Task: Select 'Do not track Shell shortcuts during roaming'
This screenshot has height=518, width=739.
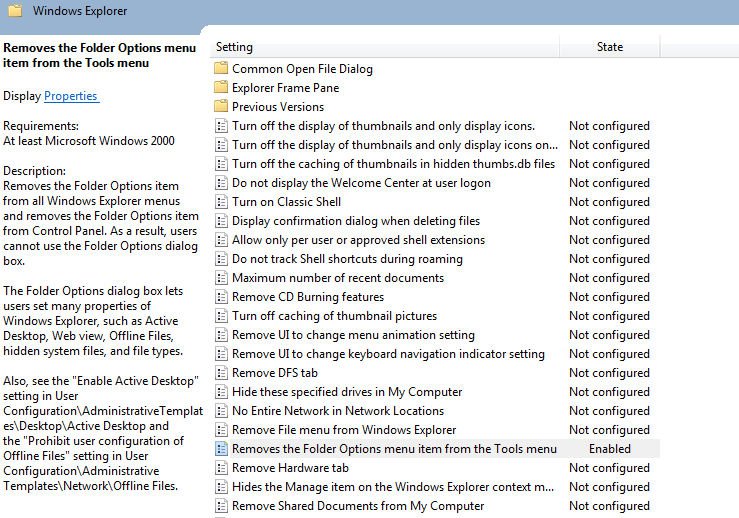Action: (347, 259)
